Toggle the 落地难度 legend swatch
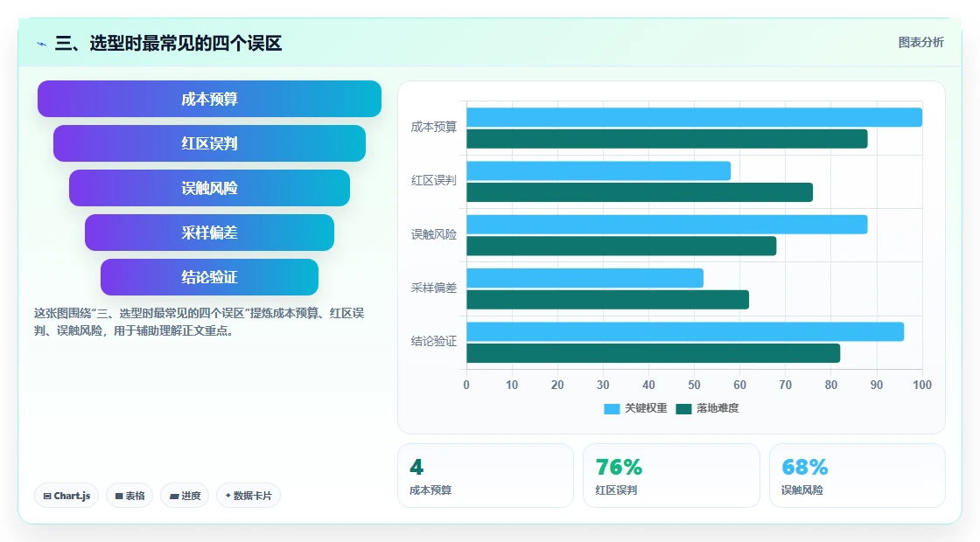980x542 pixels. point(683,408)
